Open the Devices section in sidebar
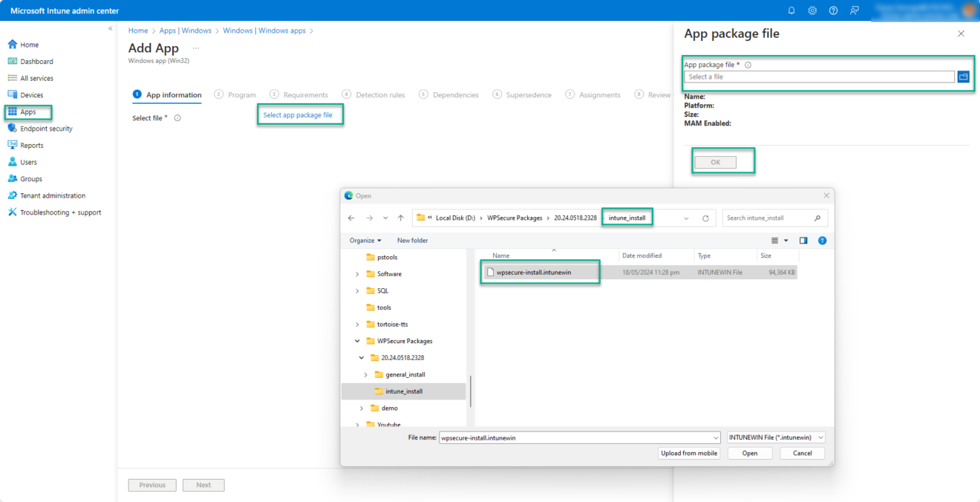 point(33,94)
